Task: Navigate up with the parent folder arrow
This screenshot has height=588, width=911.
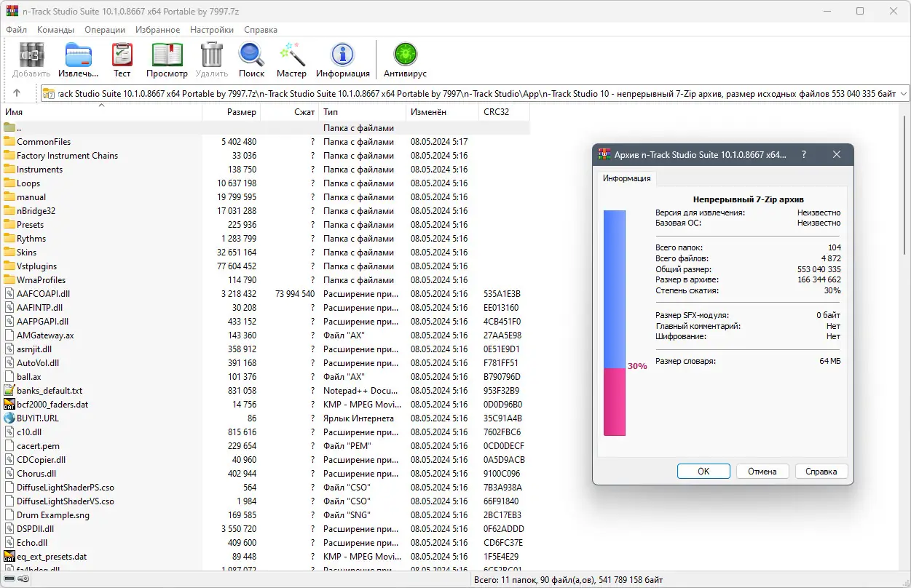Action: [16, 92]
